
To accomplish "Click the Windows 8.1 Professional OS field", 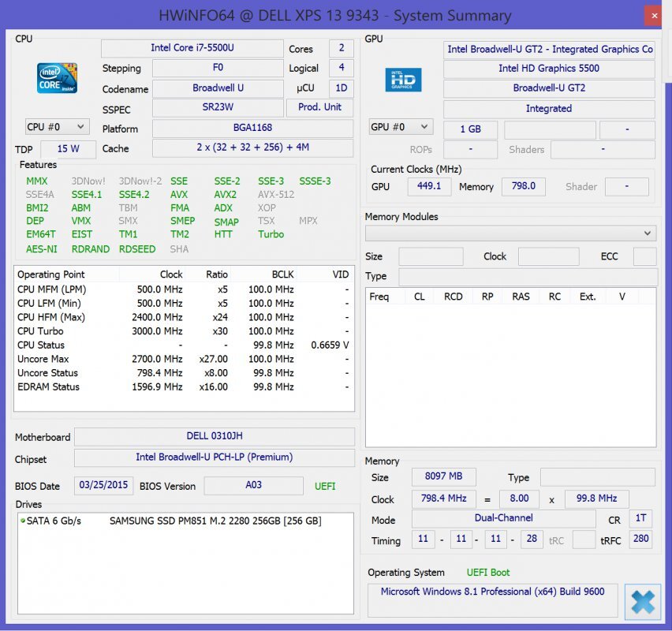I will (493, 592).
